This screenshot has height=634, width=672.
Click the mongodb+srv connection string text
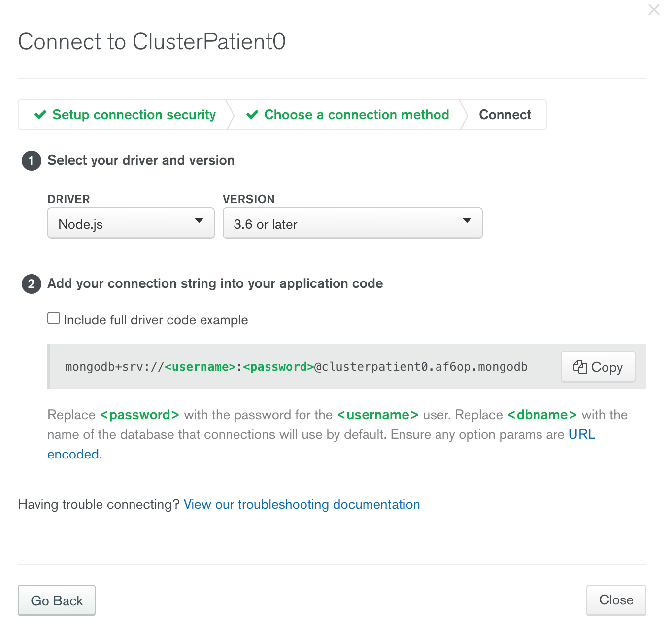point(296,367)
